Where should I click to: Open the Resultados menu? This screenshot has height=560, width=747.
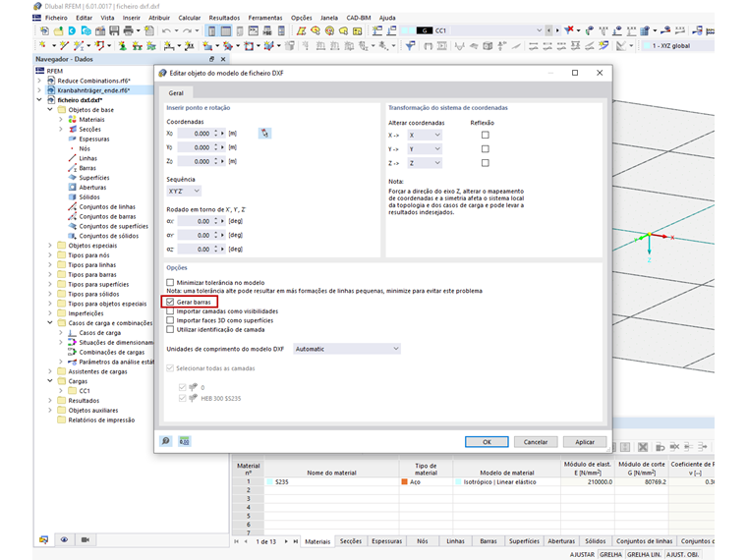pos(224,18)
